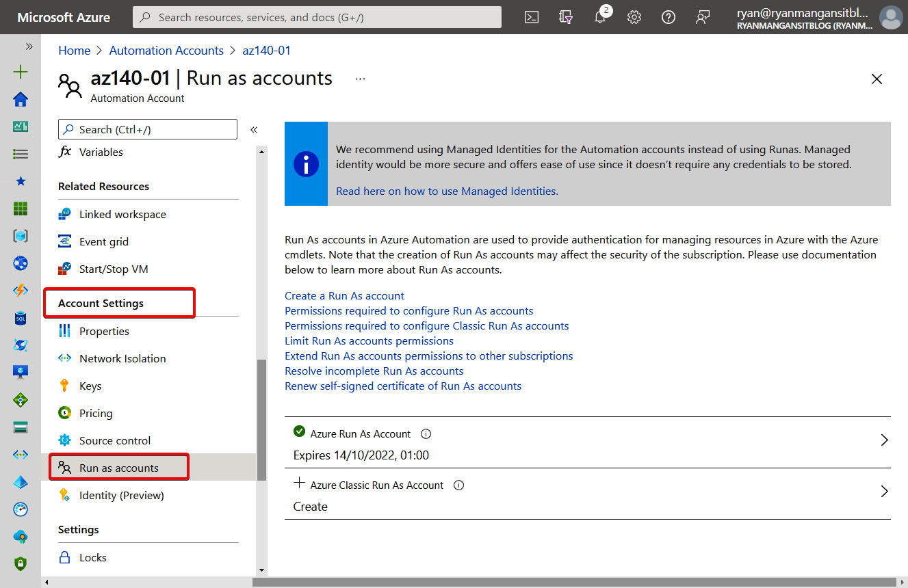Open Directories and subscriptions filter icon
Screen dimensions: 908x588
[x=566, y=18]
